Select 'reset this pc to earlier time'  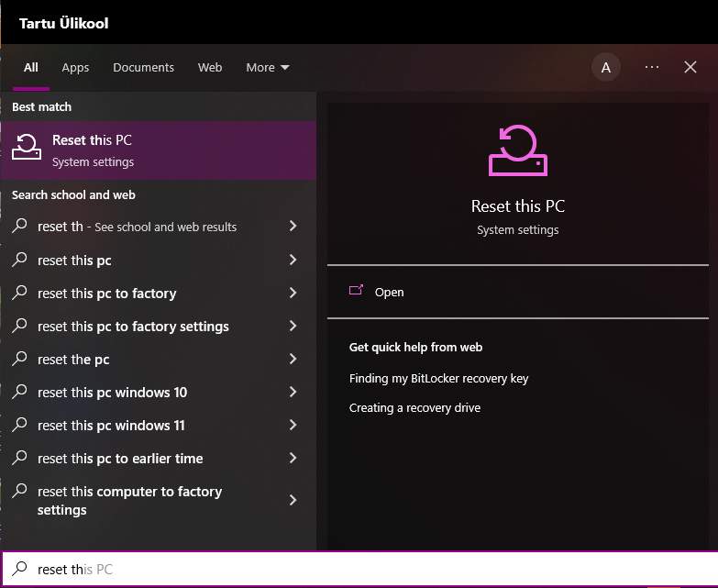(x=159, y=458)
